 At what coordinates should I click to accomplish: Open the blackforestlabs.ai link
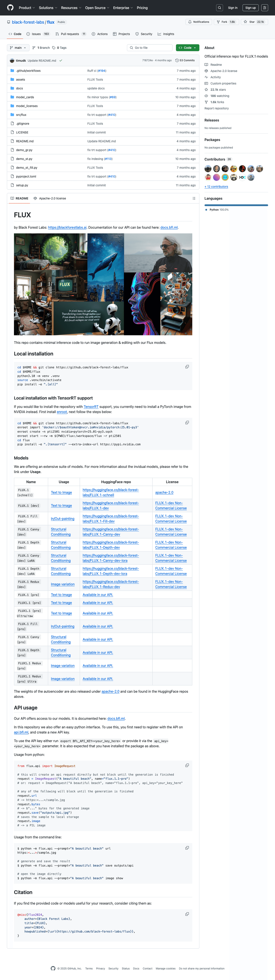(x=67, y=227)
